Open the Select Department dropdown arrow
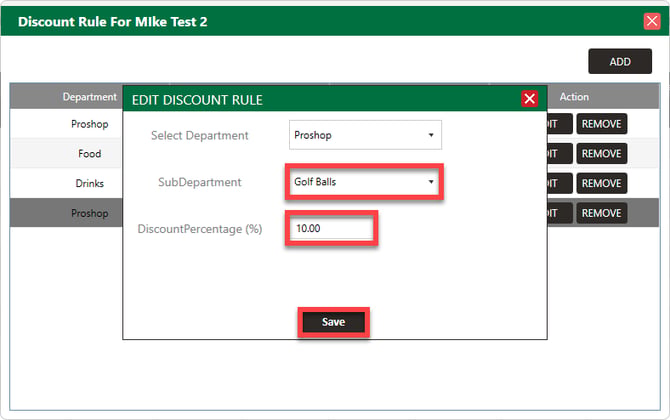 tap(431, 135)
